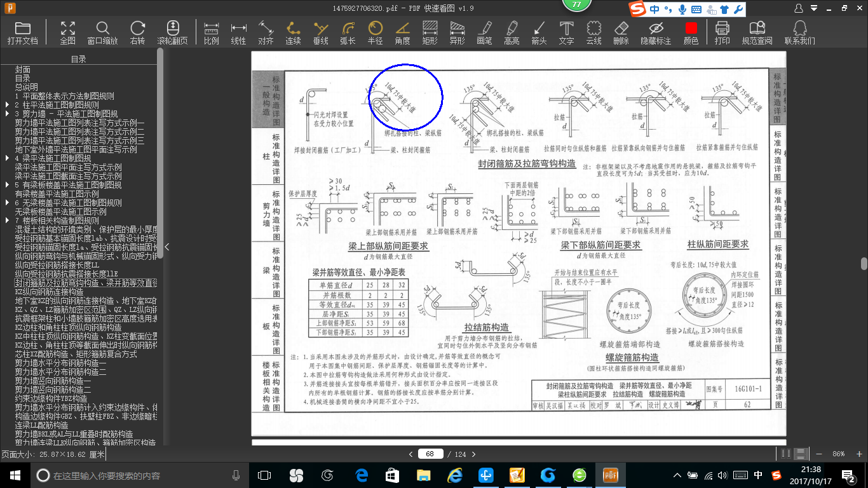This screenshot has width=868, height=488.
Task: Select the 半径 radius tool
Action: (x=376, y=32)
